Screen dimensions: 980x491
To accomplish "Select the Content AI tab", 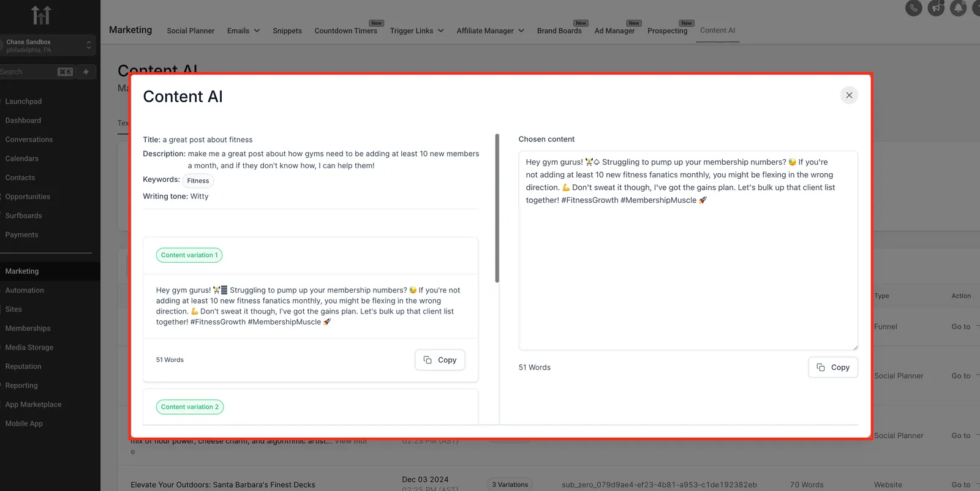I will [718, 31].
